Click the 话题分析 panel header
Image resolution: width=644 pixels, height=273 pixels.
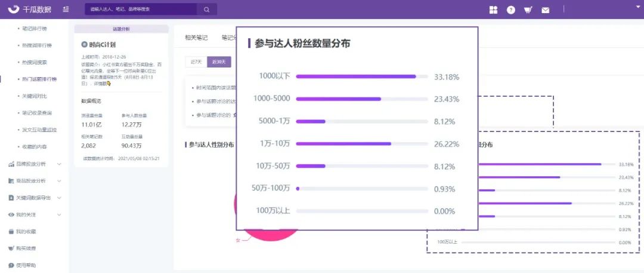pos(121,29)
